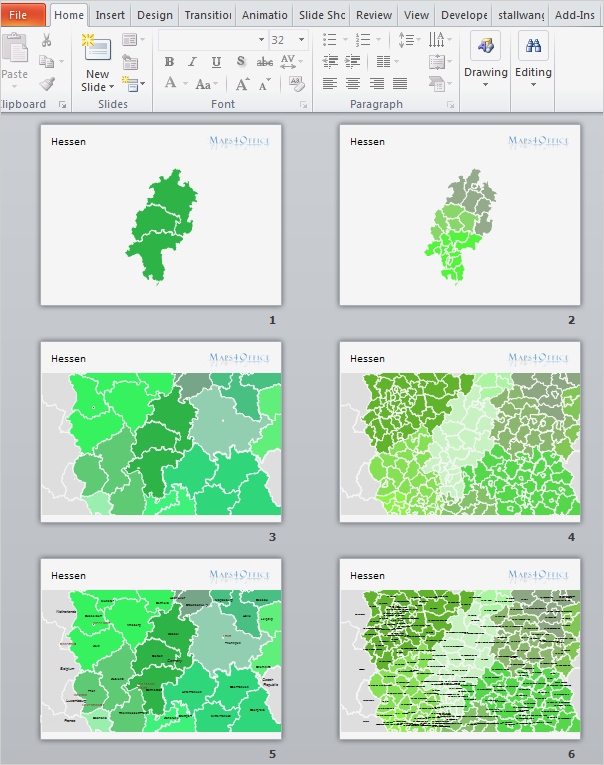Toggle Underline formatting
Viewport: 604px width, 765px height.
click(x=216, y=61)
